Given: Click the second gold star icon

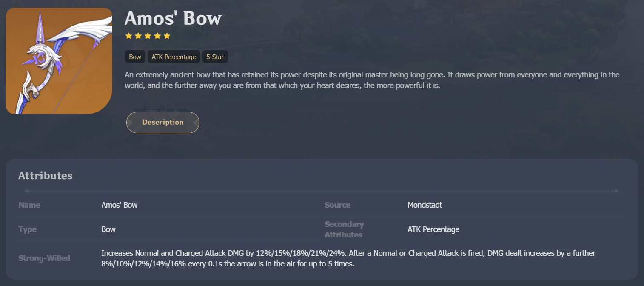Looking at the screenshot, I should (x=138, y=36).
